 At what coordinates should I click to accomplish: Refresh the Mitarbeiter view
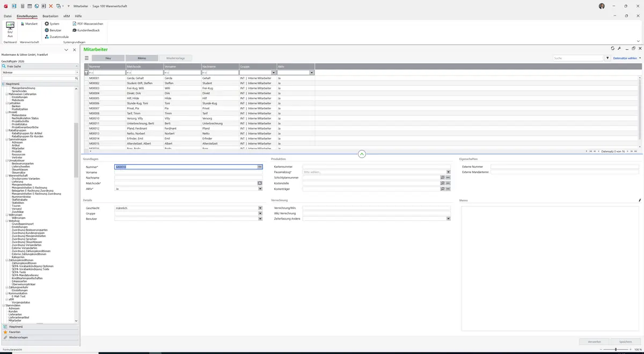613,49
